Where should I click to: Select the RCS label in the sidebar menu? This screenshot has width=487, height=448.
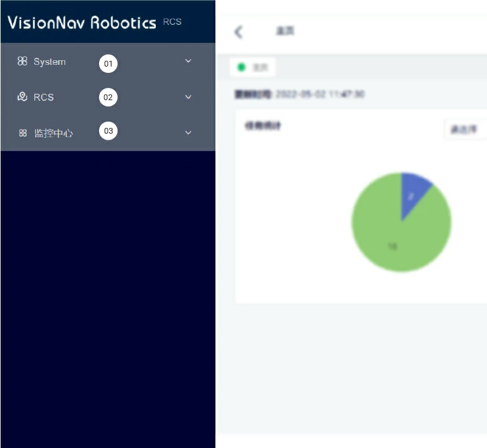(x=43, y=97)
